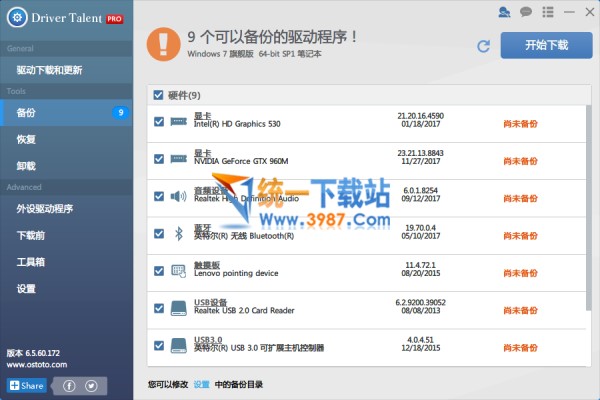Screen dimensions: 600x400
Task: Select version 6.2.9200.39052
Action: point(421,302)
